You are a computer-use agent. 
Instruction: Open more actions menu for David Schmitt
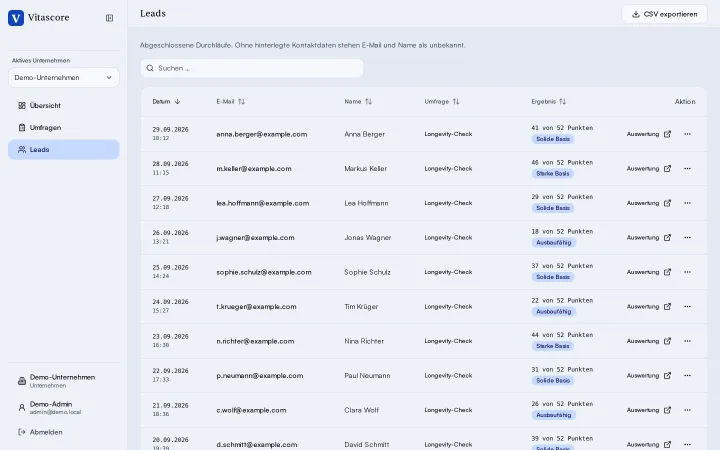pyautogui.click(x=687, y=444)
